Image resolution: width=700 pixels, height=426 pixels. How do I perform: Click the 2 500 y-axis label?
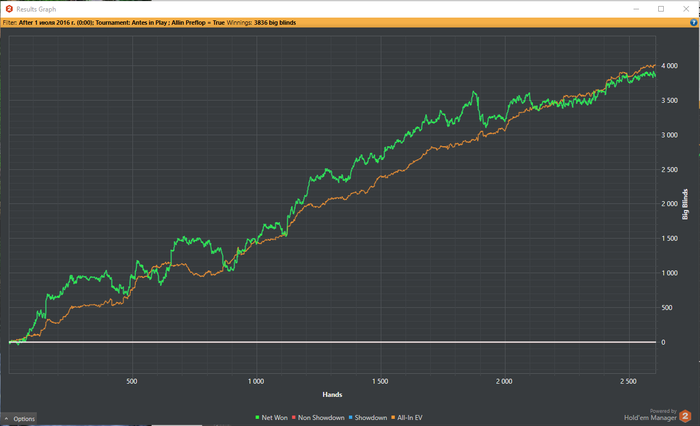click(669, 170)
